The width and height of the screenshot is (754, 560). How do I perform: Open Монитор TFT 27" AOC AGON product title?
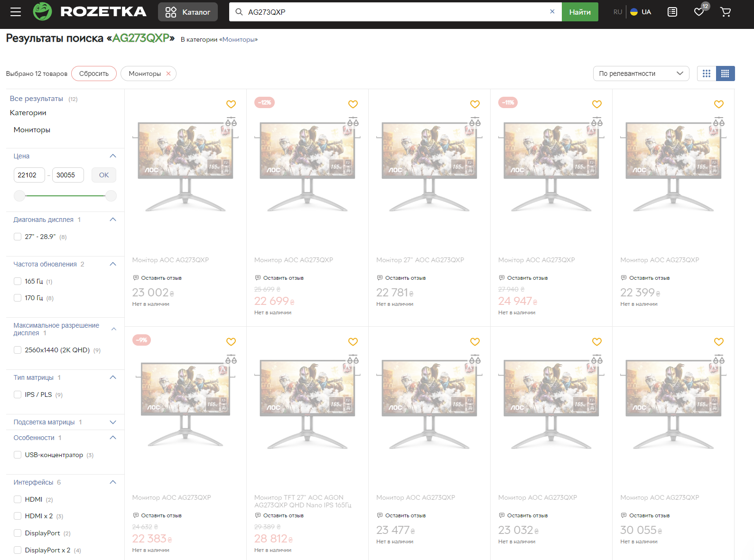(303, 501)
